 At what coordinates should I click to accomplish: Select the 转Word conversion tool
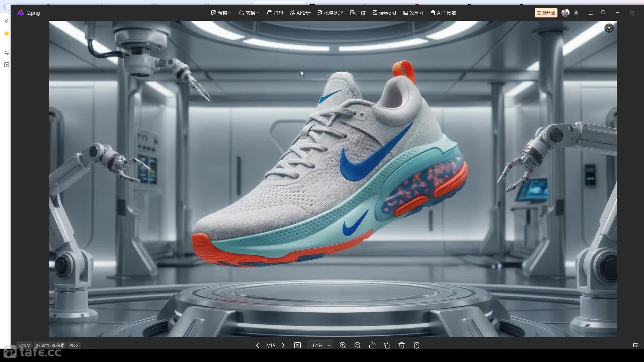(384, 13)
